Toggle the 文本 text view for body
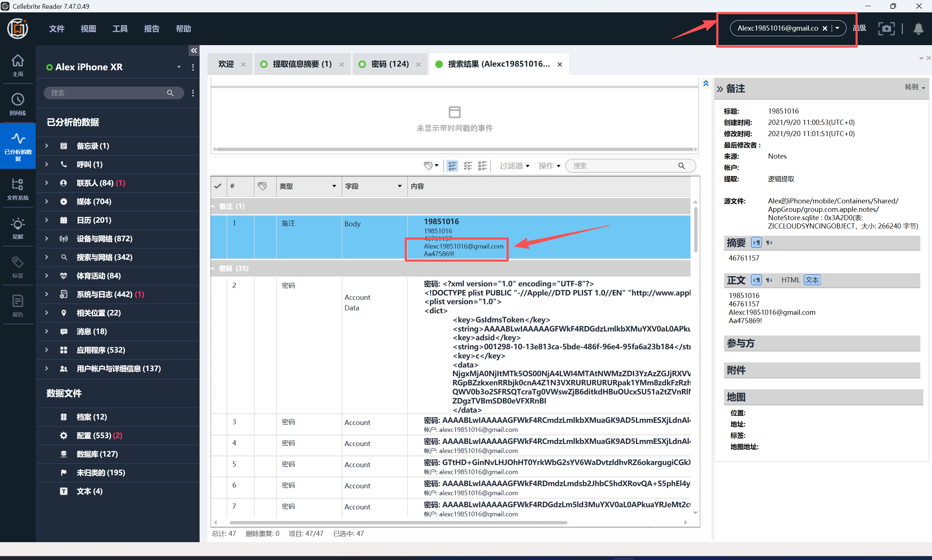The width and height of the screenshot is (932, 560). coord(811,280)
